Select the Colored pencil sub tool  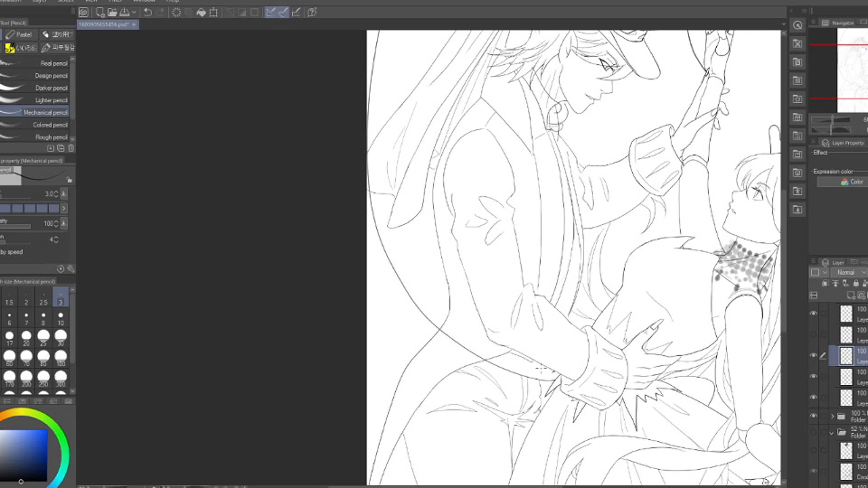pos(34,125)
